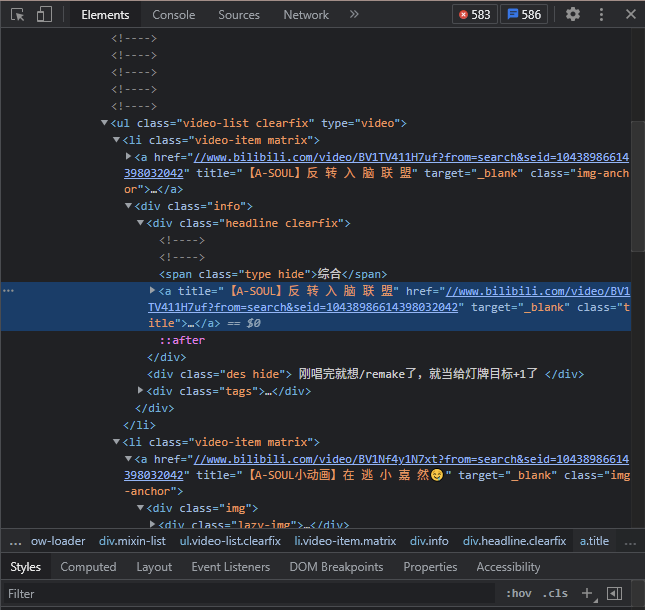This screenshot has width=645, height=610.
Task: Click the first comment node <!---->
Action: click(x=134, y=38)
